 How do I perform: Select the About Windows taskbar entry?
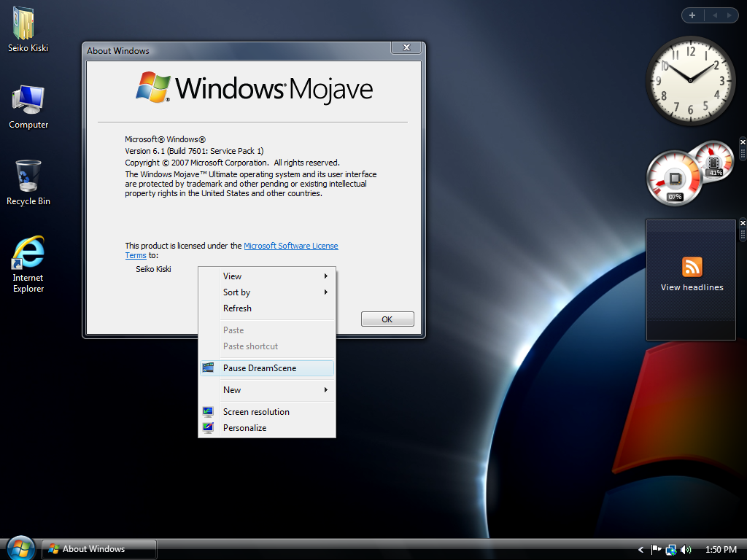click(98, 549)
